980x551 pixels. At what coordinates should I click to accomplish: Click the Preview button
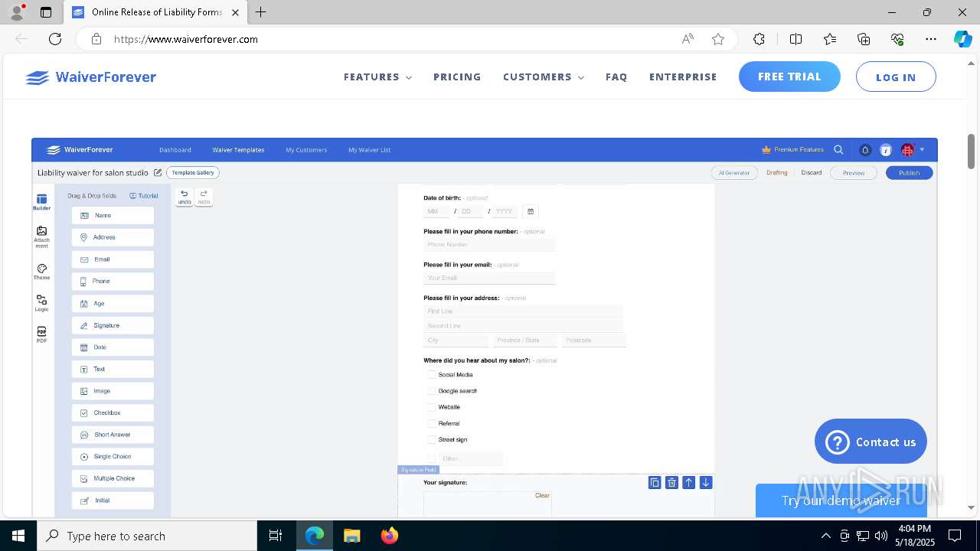[x=854, y=173]
